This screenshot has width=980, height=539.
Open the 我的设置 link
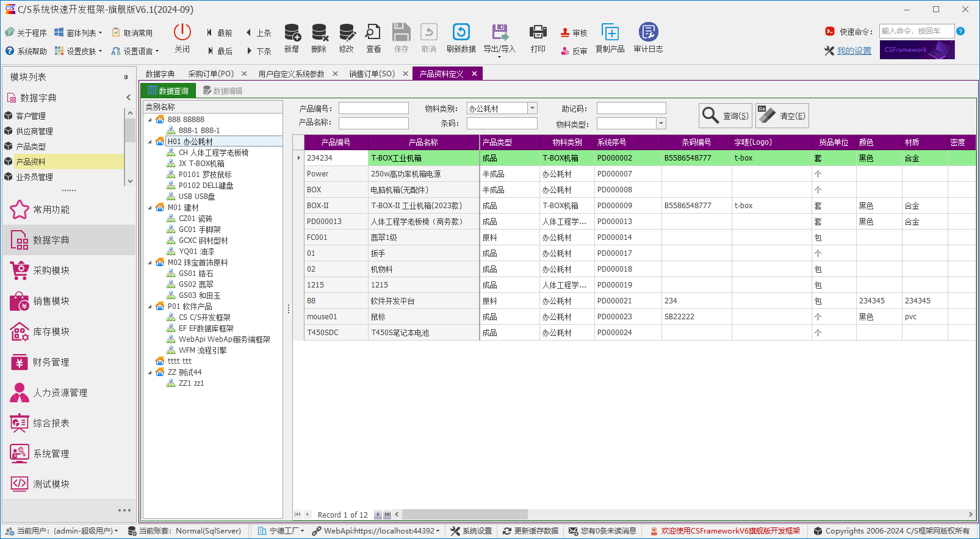point(854,51)
